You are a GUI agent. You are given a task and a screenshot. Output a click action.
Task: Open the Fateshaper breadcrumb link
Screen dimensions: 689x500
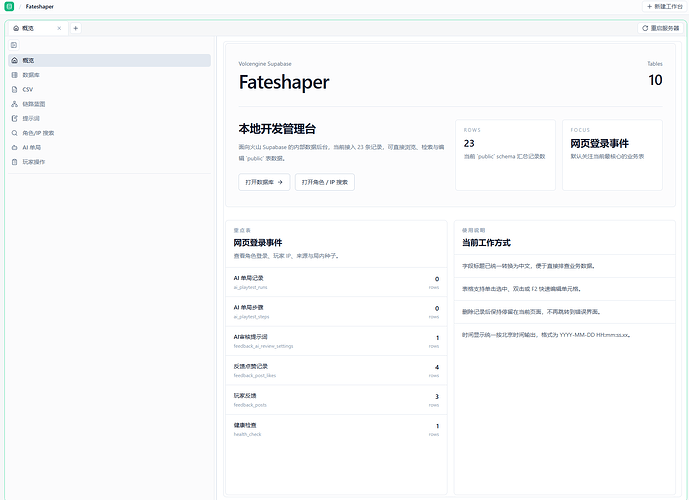click(40, 7)
